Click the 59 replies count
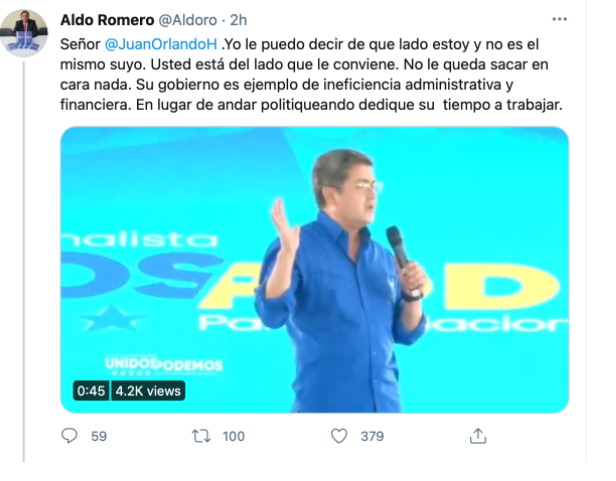Viewport: 616px width, 481px height. 99,436
